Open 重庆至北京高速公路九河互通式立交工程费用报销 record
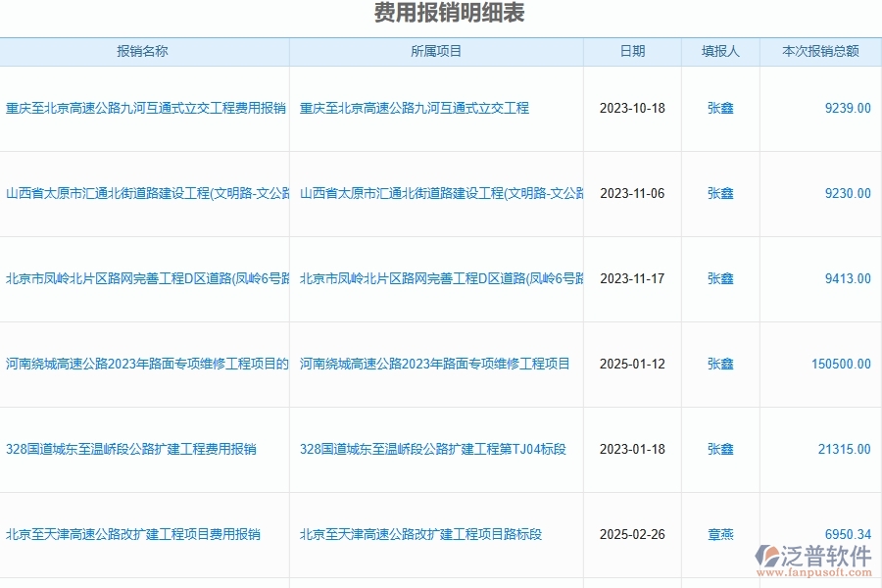The width and height of the screenshot is (882, 588). (145, 110)
